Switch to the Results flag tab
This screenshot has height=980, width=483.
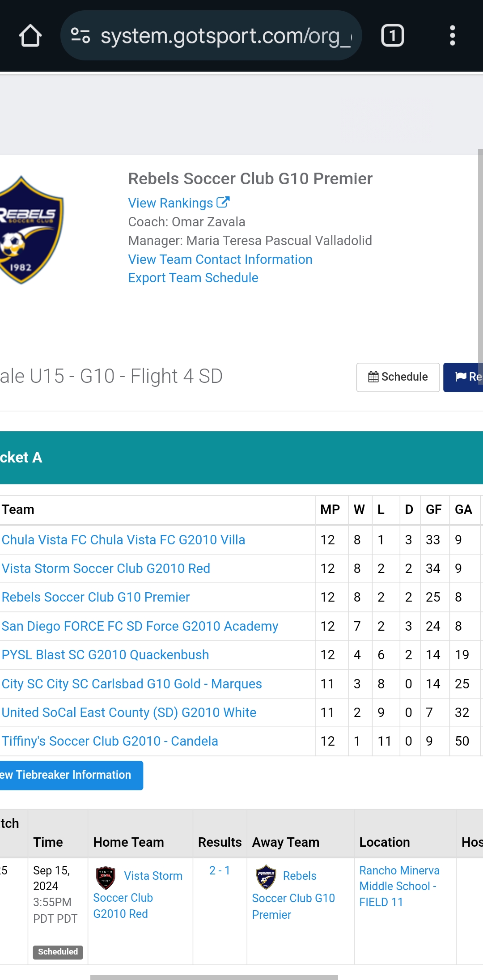tap(465, 377)
